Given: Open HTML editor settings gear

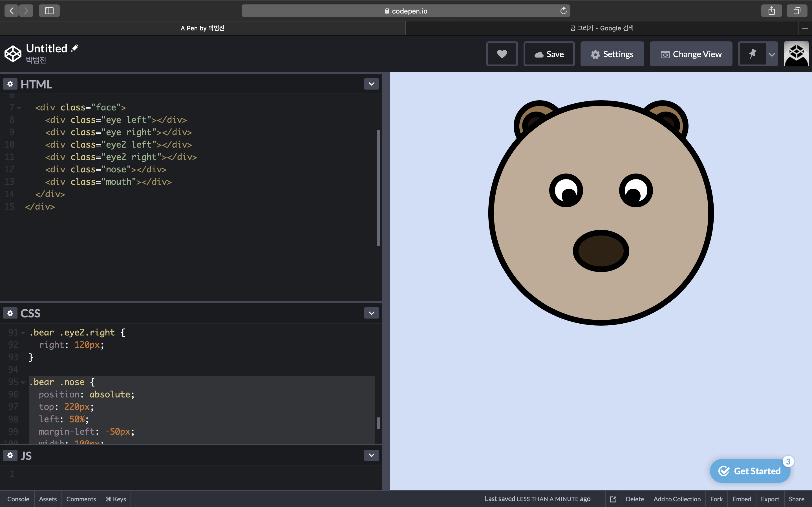Looking at the screenshot, I should click(10, 84).
